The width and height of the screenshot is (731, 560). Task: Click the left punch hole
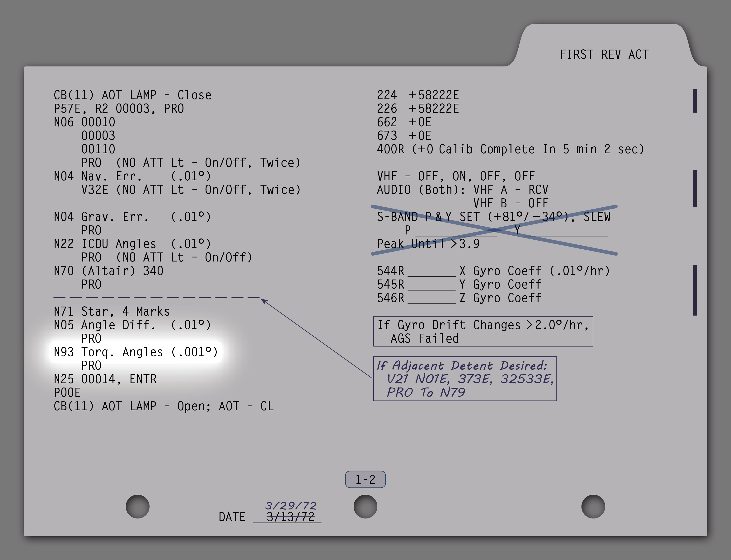pos(138,506)
